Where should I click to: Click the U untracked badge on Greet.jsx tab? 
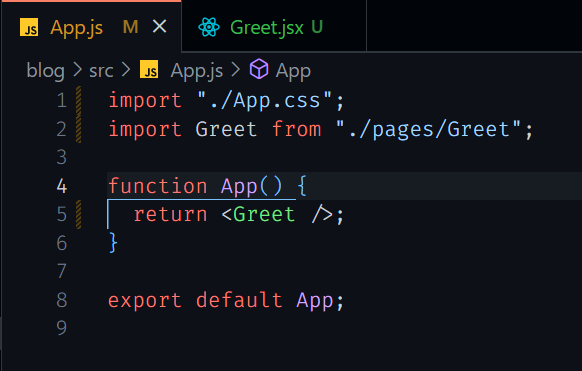coord(317,27)
